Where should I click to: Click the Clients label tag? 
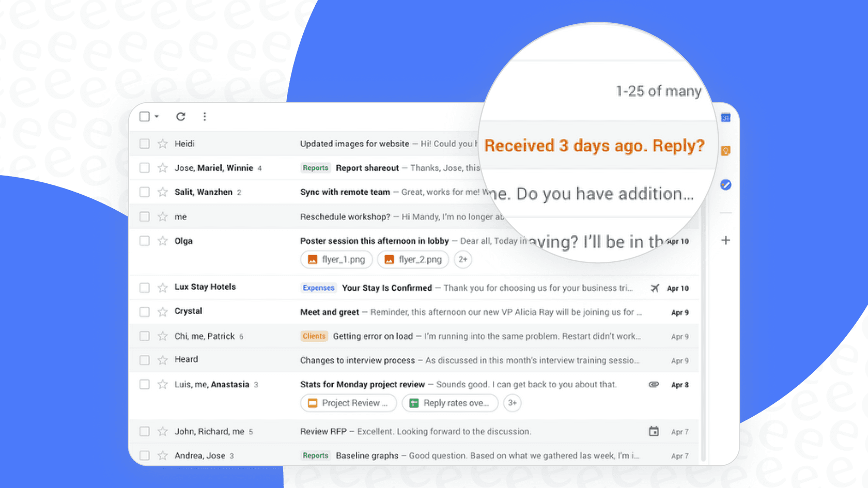coord(314,336)
